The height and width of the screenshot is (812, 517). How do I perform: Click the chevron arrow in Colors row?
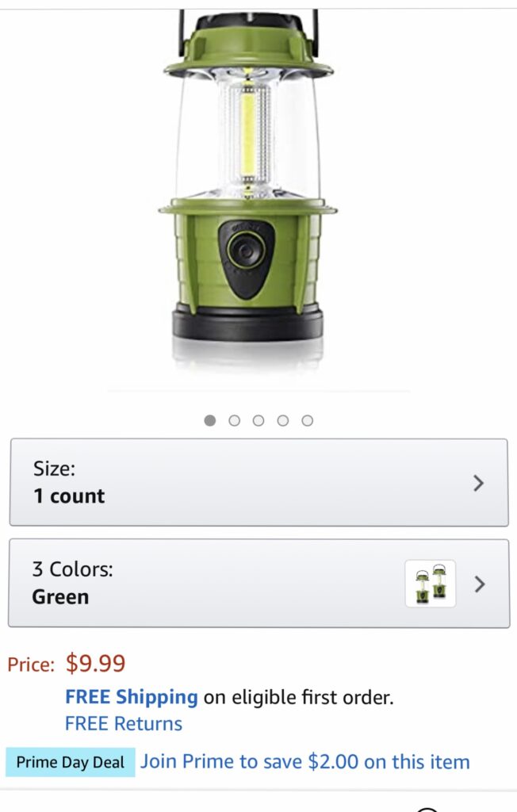[480, 584]
